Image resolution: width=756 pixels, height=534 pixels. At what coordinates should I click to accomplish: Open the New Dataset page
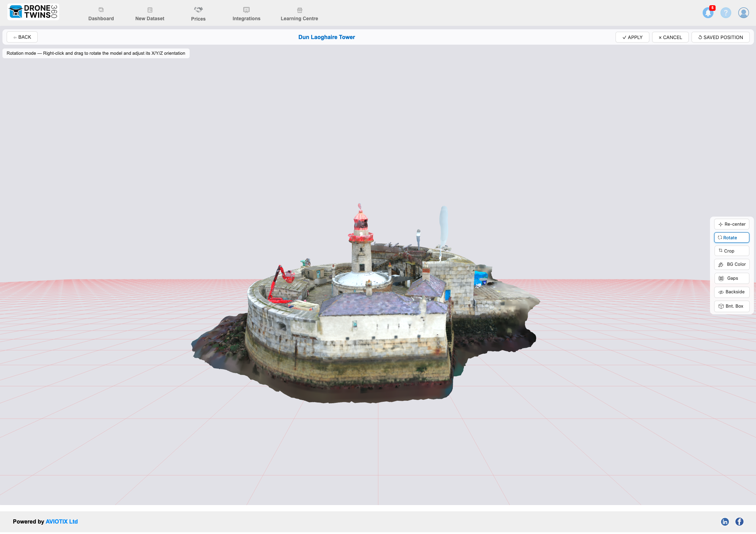click(150, 14)
